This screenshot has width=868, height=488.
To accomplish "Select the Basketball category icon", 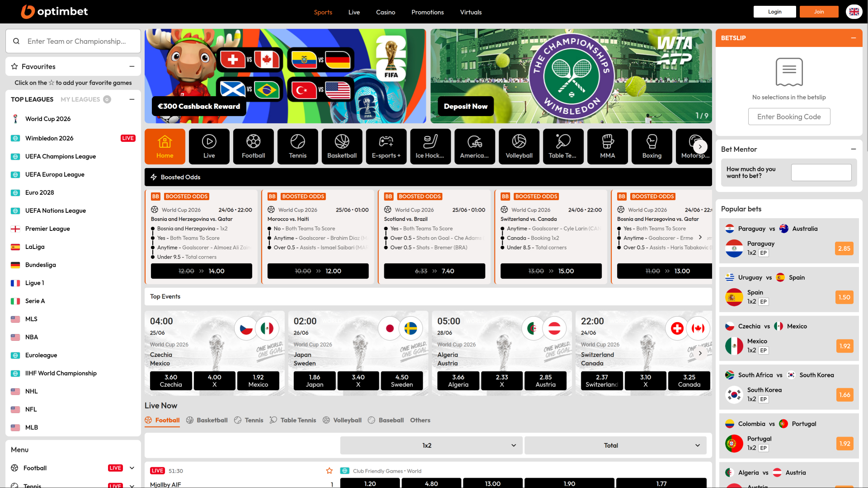I will tap(342, 146).
